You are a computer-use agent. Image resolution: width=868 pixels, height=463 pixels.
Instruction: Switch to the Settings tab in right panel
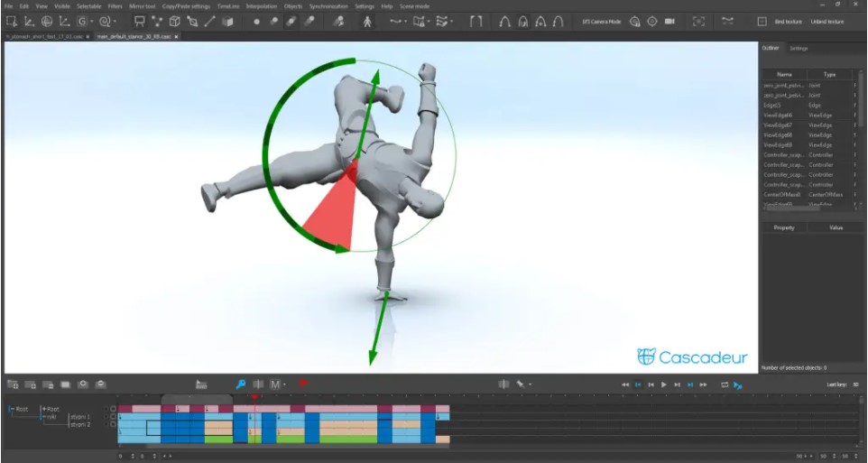coord(799,48)
